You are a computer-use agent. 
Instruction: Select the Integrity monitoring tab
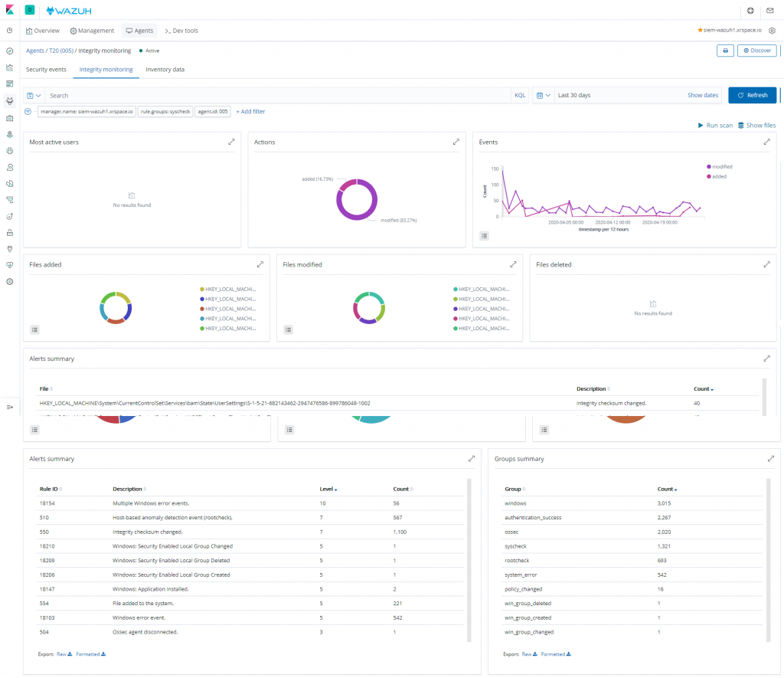point(106,70)
